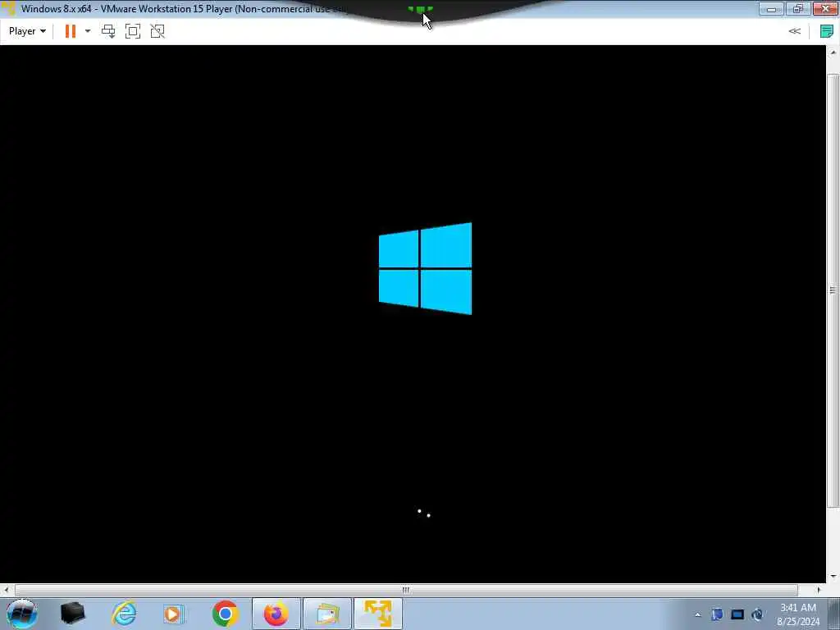Image resolution: width=840 pixels, height=630 pixels.
Task: Select the VMware Player taskbar button
Action: [x=378, y=614]
